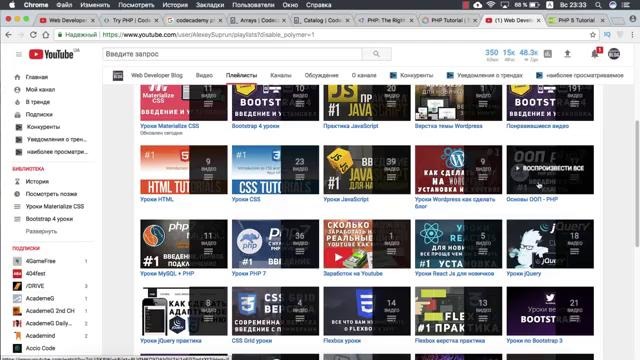
Task: Open Мой канал in the sidebar
Action: (40, 89)
